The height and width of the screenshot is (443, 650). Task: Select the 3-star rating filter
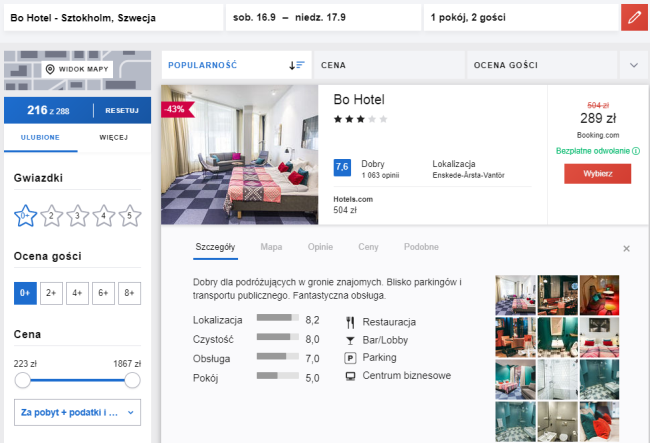pyautogui.click(x=78, y=214)
